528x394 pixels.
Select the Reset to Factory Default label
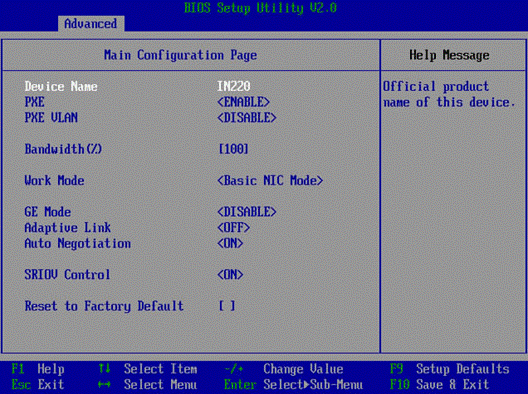[104, 306]
